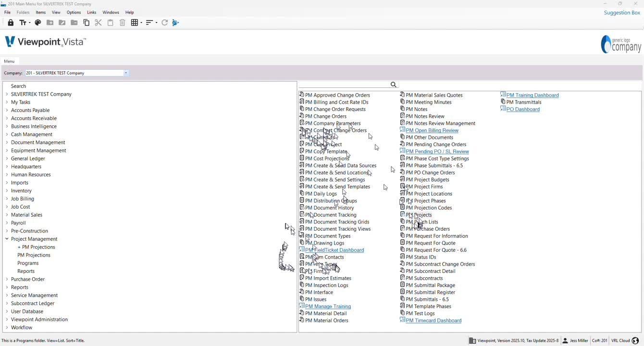The height and width of the screenshot is (346, 644).
Task: Expand the Workflow tree node
Action: pos(7,327)
